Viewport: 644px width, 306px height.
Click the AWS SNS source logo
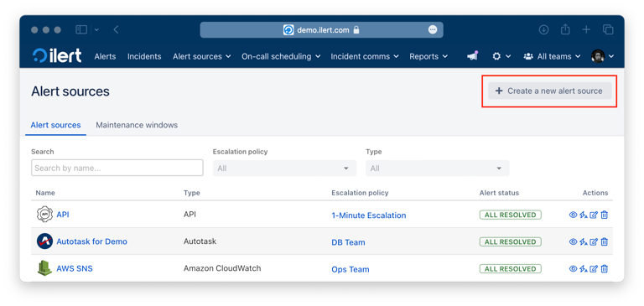pyautogui.click(x=44, y=268)
